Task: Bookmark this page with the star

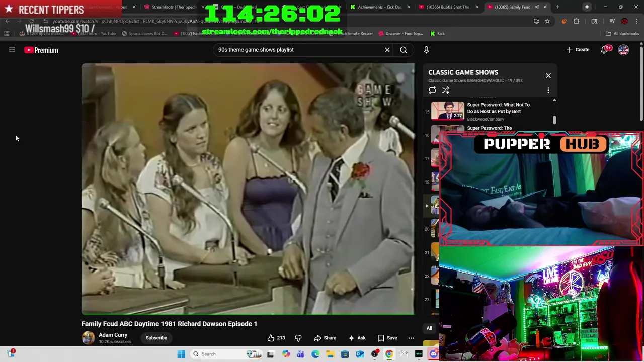Action: pos(547,21)
